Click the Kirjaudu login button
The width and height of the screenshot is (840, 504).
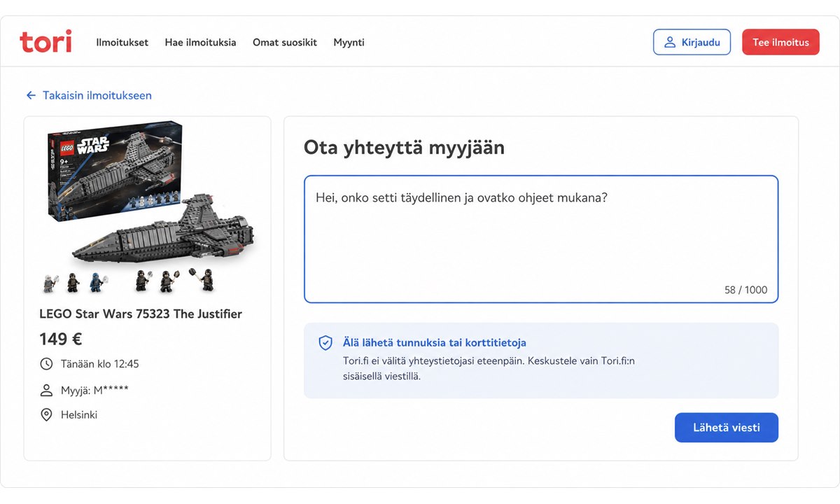pos(692,42)
